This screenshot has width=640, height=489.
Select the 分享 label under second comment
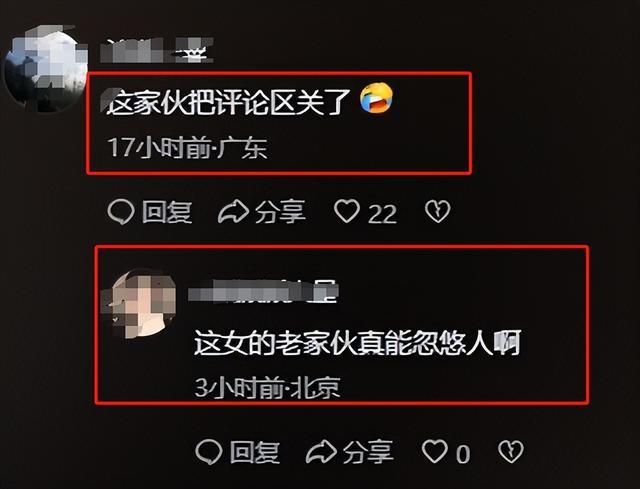368,452
